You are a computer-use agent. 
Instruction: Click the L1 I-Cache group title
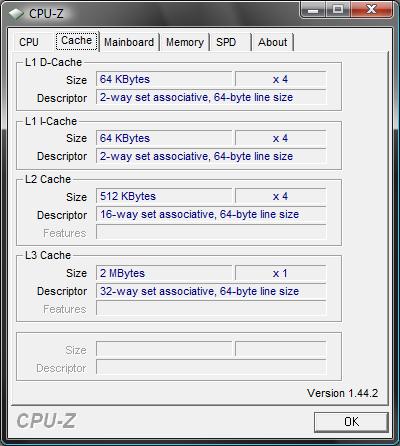[51, 121]
